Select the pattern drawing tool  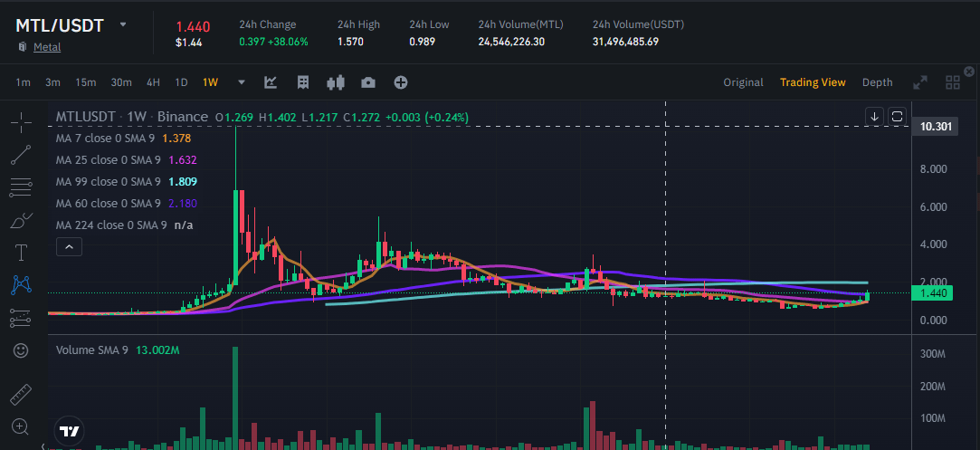tap(21, 285)
